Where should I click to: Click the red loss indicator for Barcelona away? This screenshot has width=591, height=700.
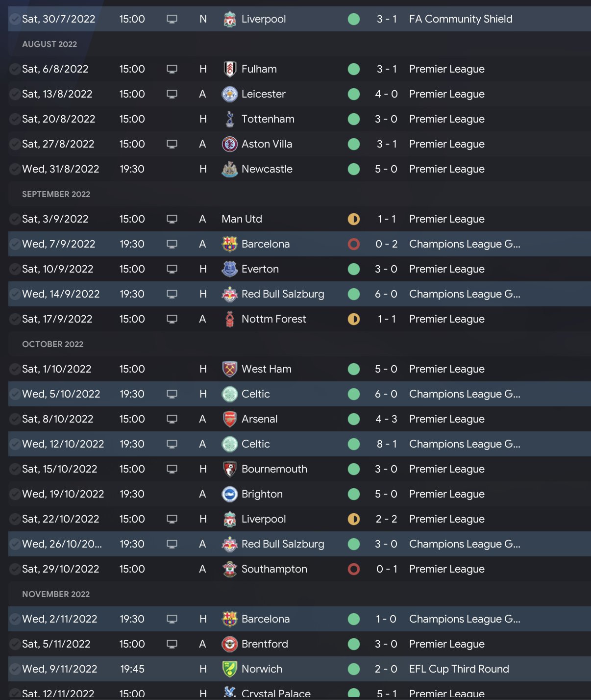[x=354, y=244]
